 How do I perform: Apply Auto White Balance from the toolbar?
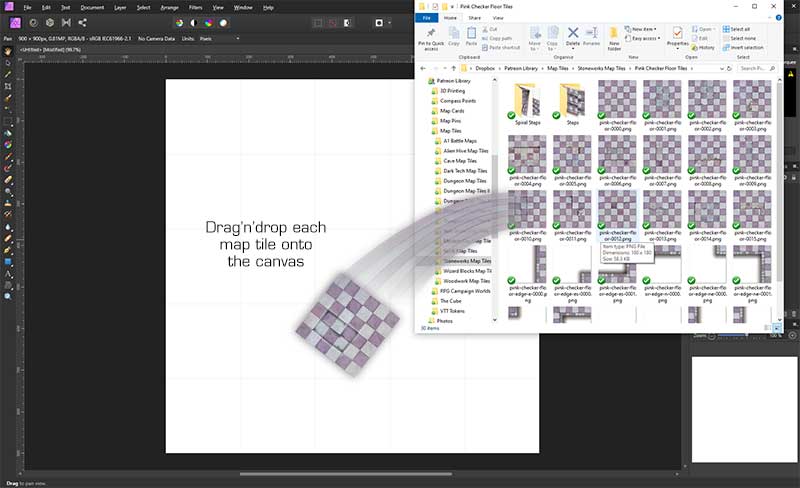223,23
